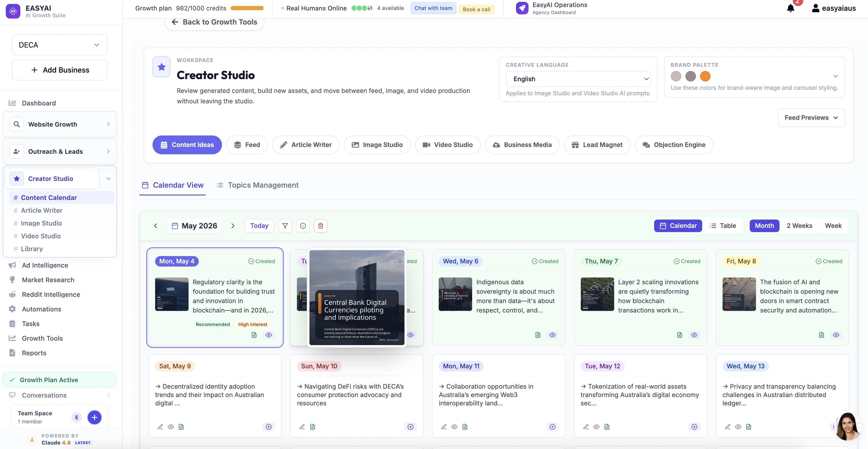Collapse the Creator Studio sidebar chevron

point(109,179)
